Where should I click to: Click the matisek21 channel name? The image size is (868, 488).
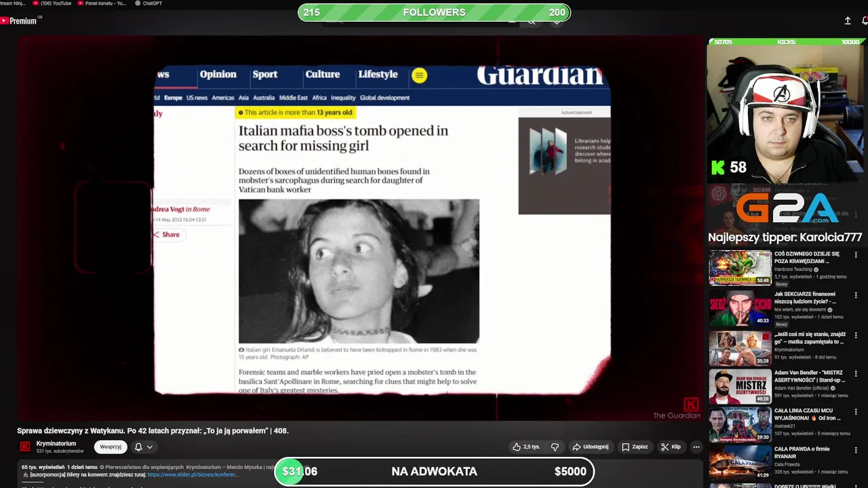(785, 426)
